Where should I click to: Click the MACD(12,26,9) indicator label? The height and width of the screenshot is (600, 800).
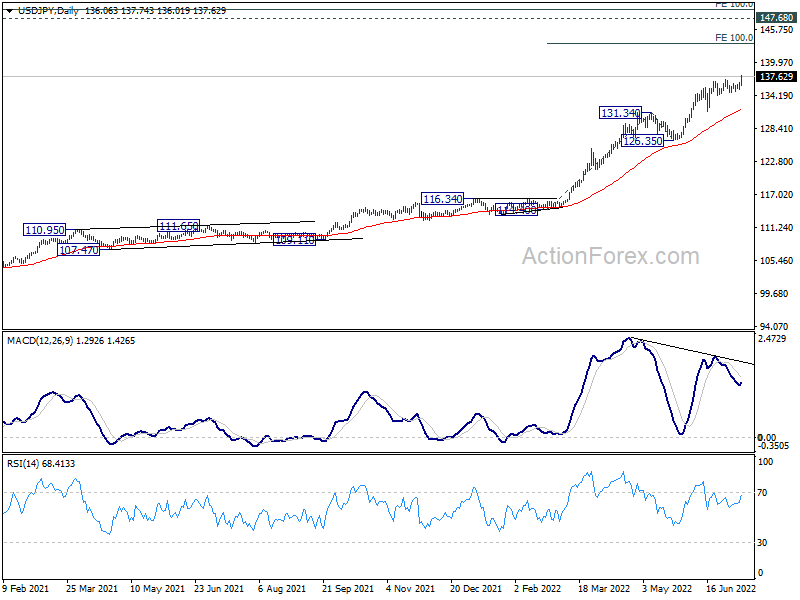pyautogui.click(x=40, y=341)
